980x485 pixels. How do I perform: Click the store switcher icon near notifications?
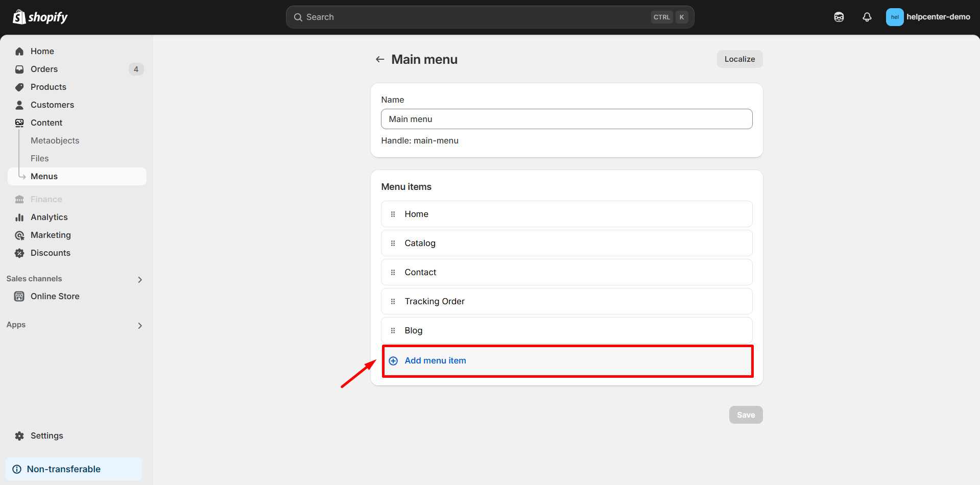(839, 17)
